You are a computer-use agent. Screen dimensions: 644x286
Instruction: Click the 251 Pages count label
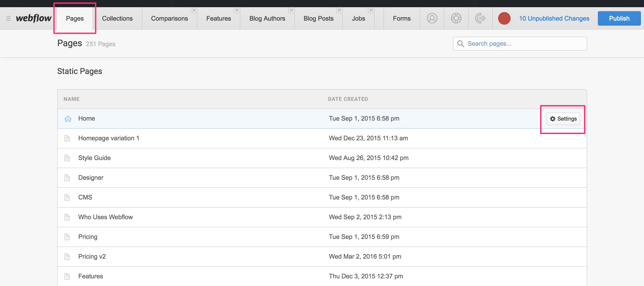[100, 44]
